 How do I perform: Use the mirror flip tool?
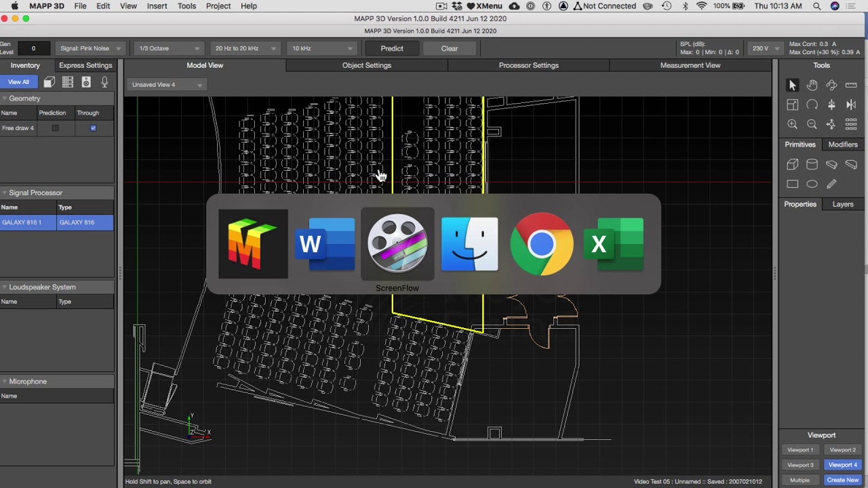tap(851, 104)
